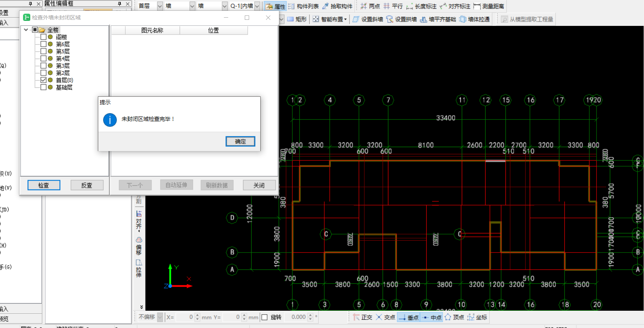This screenshot has height=328, width=644.
Task: Select the 拉伸 stretch tool in side toolbar
Action: tap(139, 268)
